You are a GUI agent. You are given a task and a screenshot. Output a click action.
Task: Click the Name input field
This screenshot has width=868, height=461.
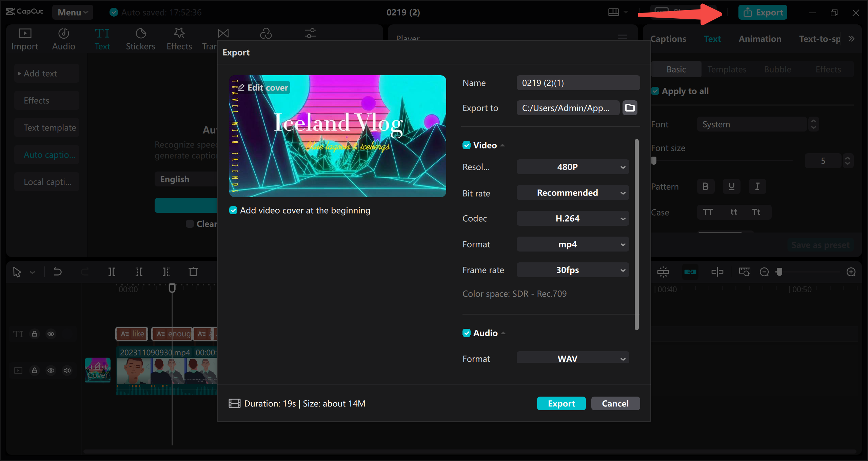(578, 82)
